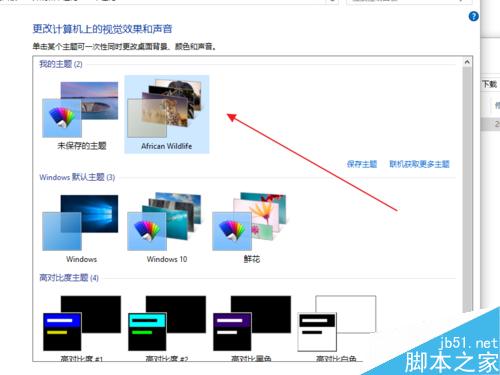Click the 鲜花 label text
The image size is (500, 375).
pyautogui.click(x=252, y=259)
